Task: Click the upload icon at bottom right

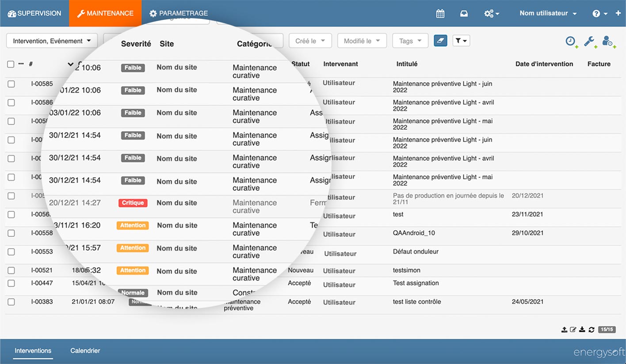Action: coord(564,330)
